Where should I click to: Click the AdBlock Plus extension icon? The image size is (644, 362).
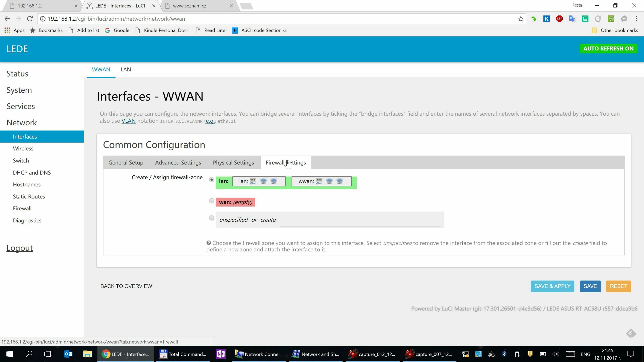(559, 19)
